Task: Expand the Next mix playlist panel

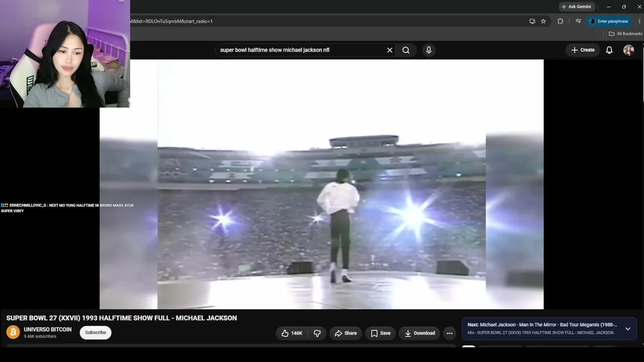Action: pos(627,329)
